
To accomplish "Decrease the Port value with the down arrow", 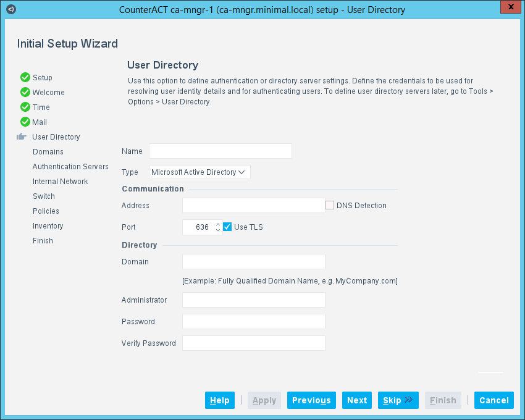I will click(218, 230).
